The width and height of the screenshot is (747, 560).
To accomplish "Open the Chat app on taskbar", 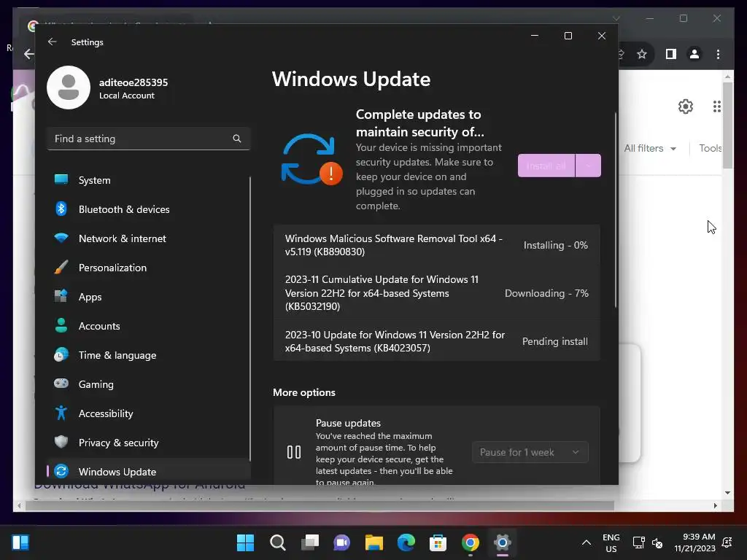I will (x=341, y=542).
